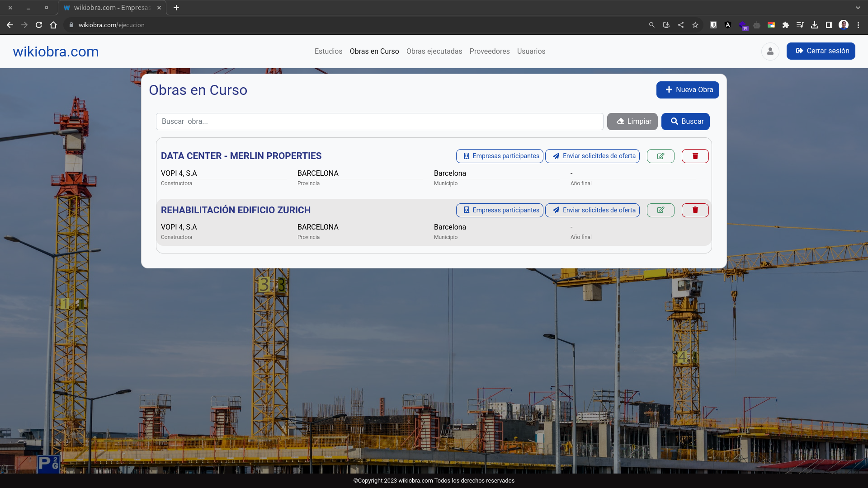Bookmark this page with star icon
This screenshot has height=488, width=868.
695,25
